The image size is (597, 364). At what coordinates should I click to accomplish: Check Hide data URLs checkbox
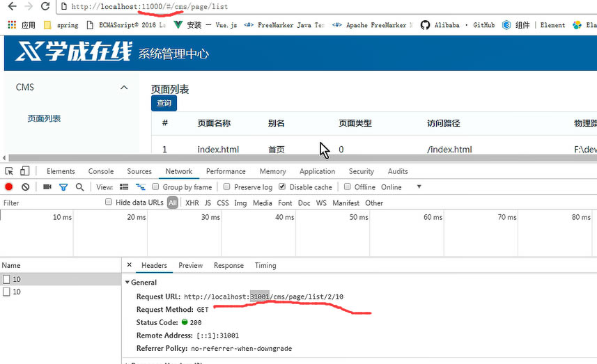point(109,202)
